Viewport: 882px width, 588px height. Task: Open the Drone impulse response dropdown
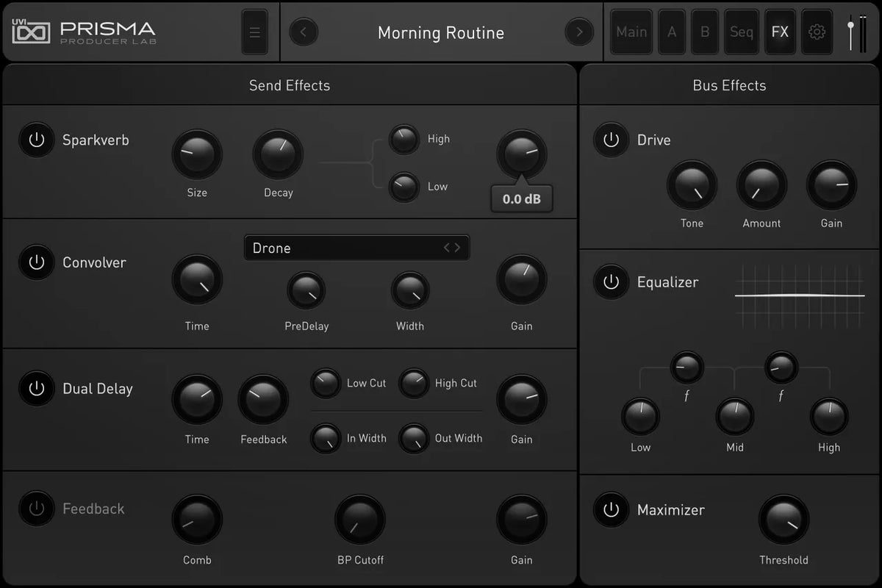(x=356, y=248)
